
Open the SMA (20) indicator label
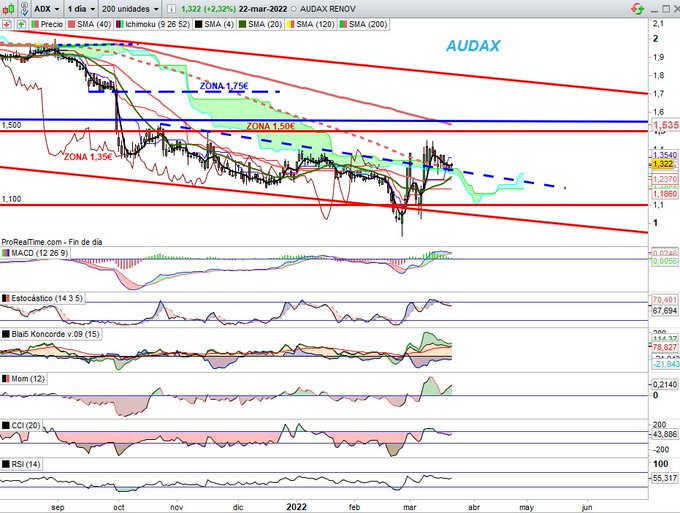260,24
